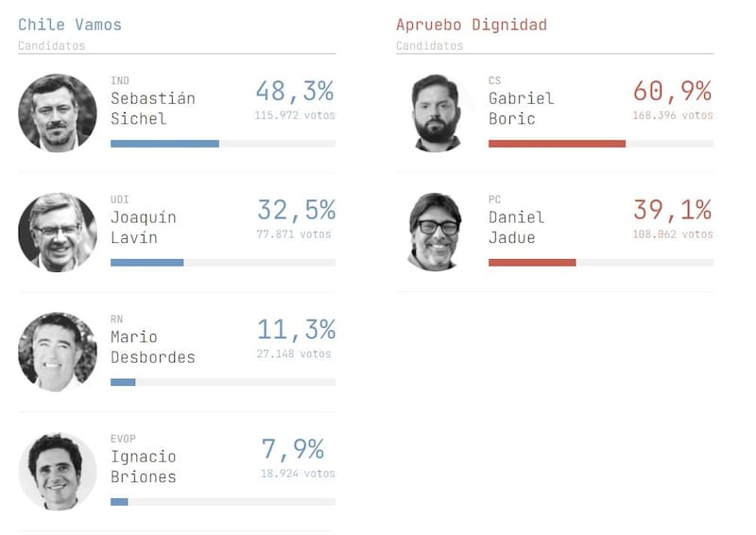Click Lavín's blue vote progress bar

click(x=146, y=263)
